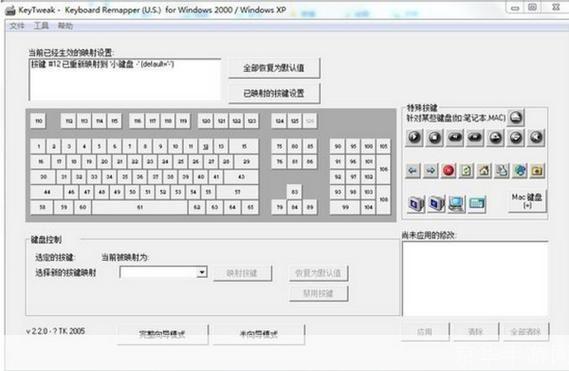Click the 全部清除 clear all button

coord(525,331)
